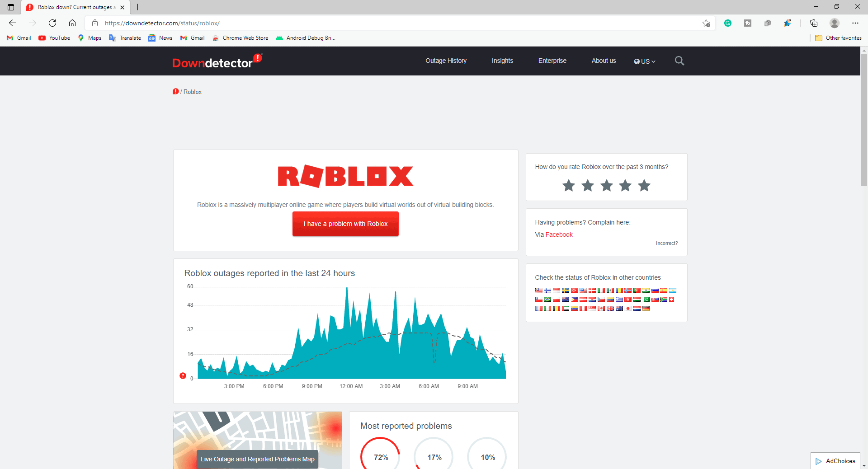The height and width of the screenshot is (469, 868).
Task: Click the 10% reported problem circle
Action: tap(487, 453)
